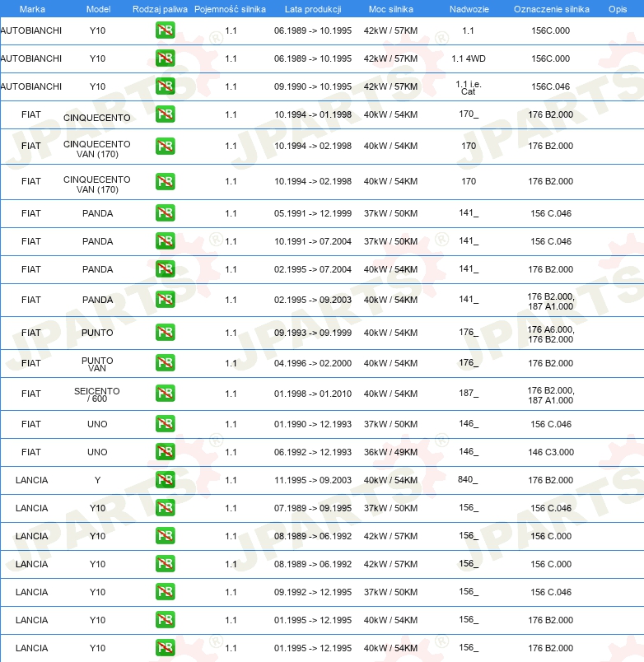The width and height of the screenshot is (644, 662).
Task: Click fuel icon in Fiat Punto Van row
Action: click(x=165, y=362)
